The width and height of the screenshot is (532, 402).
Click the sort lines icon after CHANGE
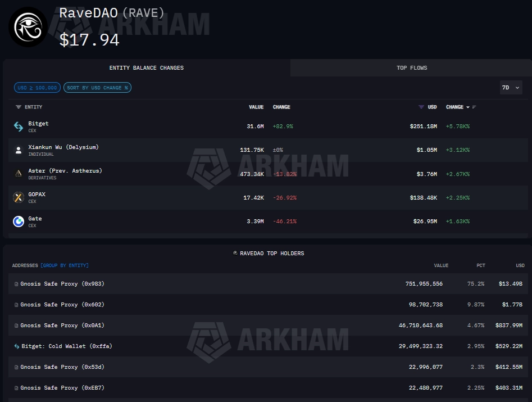(474, 107)
